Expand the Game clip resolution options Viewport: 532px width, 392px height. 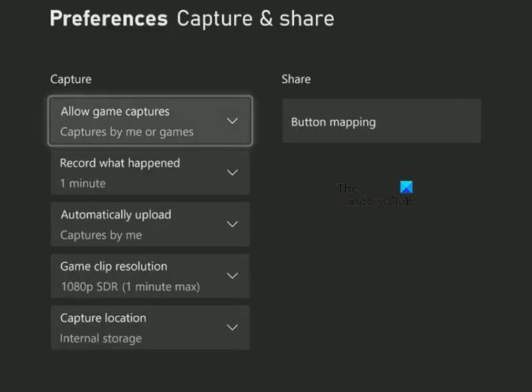150,276
